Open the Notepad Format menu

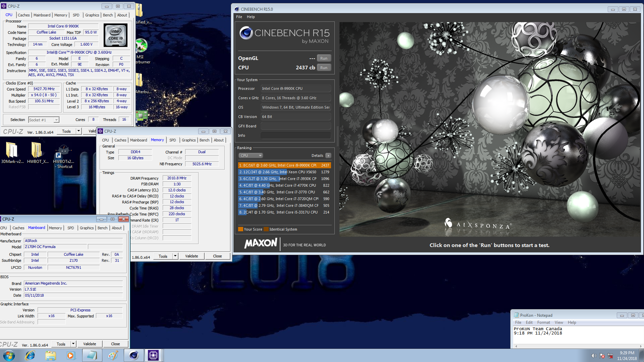click(543, 322)
